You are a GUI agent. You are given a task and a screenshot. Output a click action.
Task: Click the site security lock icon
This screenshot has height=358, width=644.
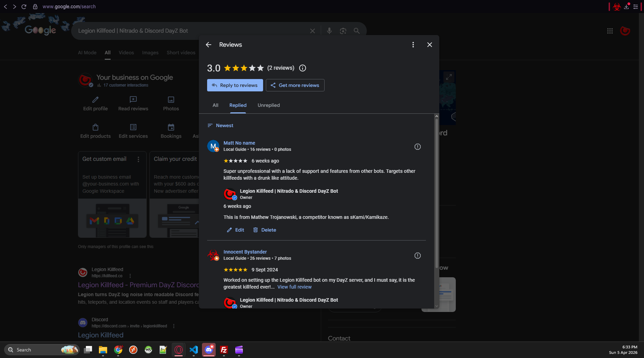35,7
